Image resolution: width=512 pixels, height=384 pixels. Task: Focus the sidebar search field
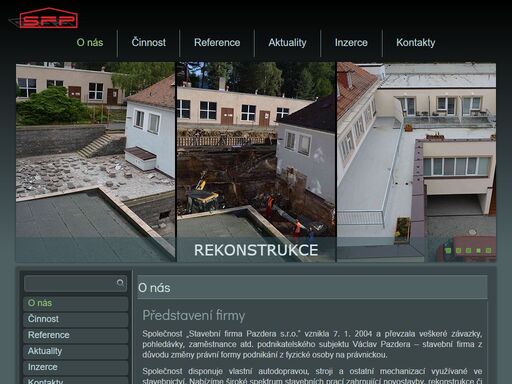tap(75, 283)
